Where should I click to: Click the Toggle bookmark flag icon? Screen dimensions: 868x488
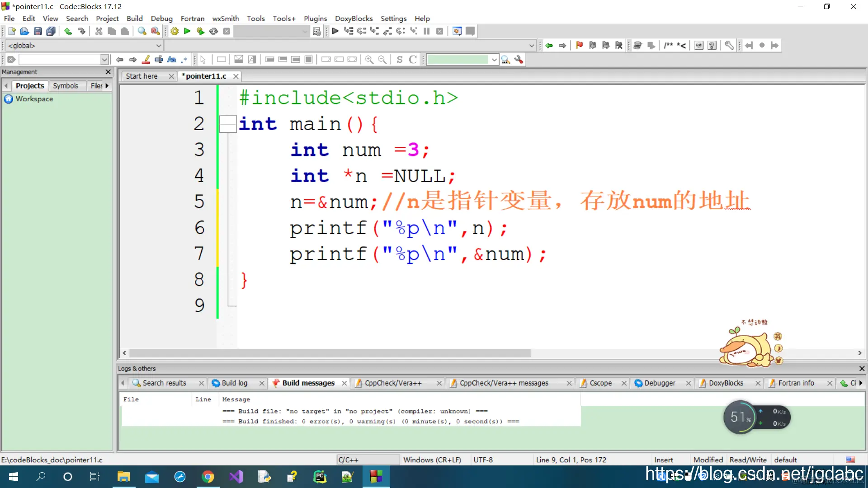[579, 45]
